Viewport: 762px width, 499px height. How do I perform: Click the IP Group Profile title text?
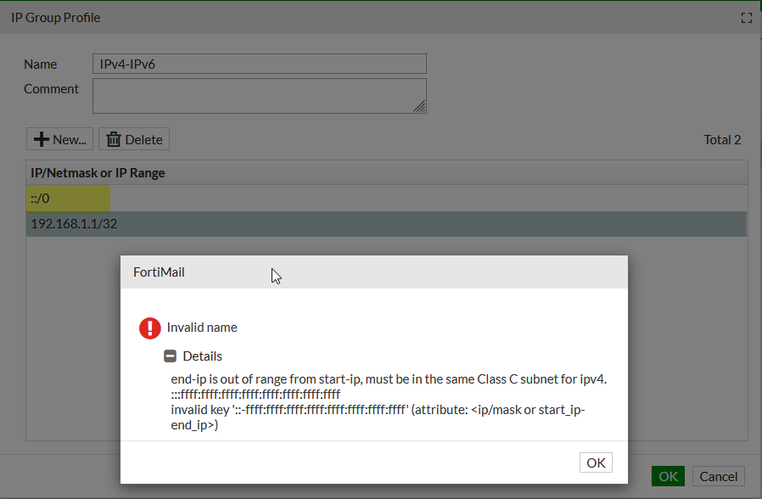coord(55,17)
